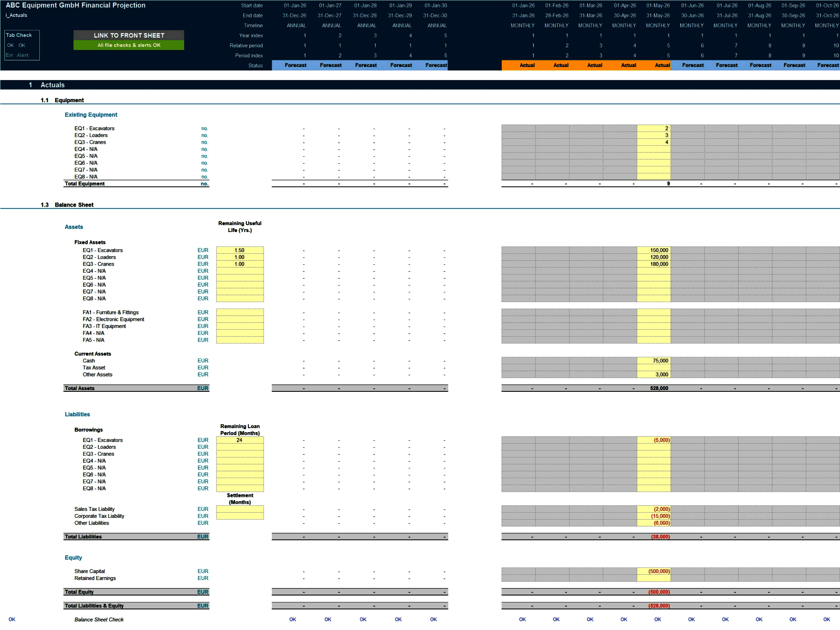The image size is (840, 630).
Task: Click the 'All file checks & alerts OK' banner
Action: pyautogui.click(x=128, y=45)
